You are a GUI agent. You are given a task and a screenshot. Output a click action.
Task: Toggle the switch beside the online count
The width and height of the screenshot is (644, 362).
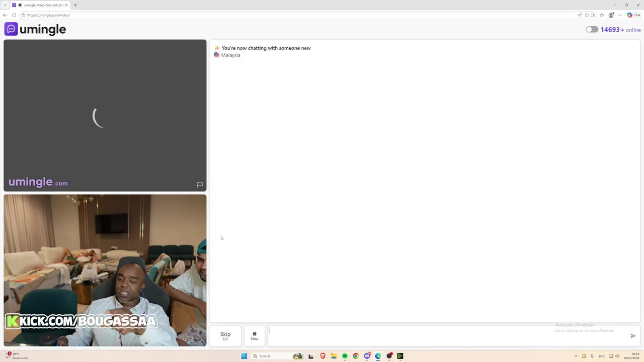pyautogui.click(x=592, y=30)
